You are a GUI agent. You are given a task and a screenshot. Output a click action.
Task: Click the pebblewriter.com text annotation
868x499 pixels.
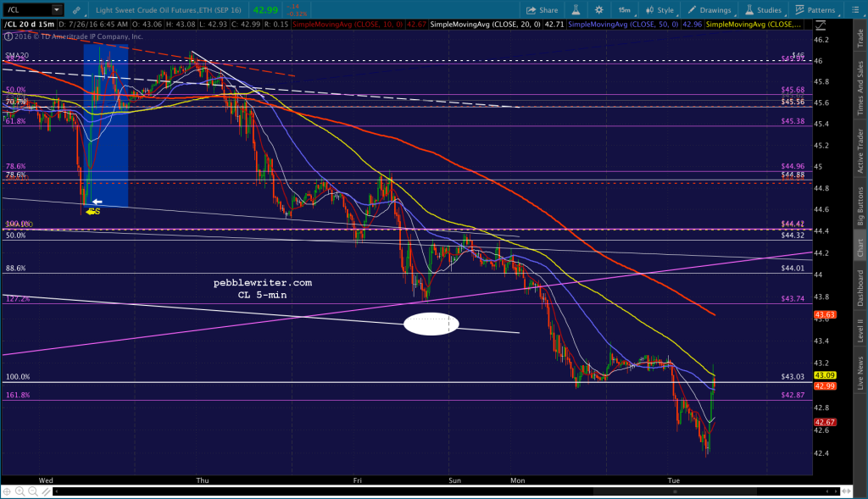coord(263,283)
